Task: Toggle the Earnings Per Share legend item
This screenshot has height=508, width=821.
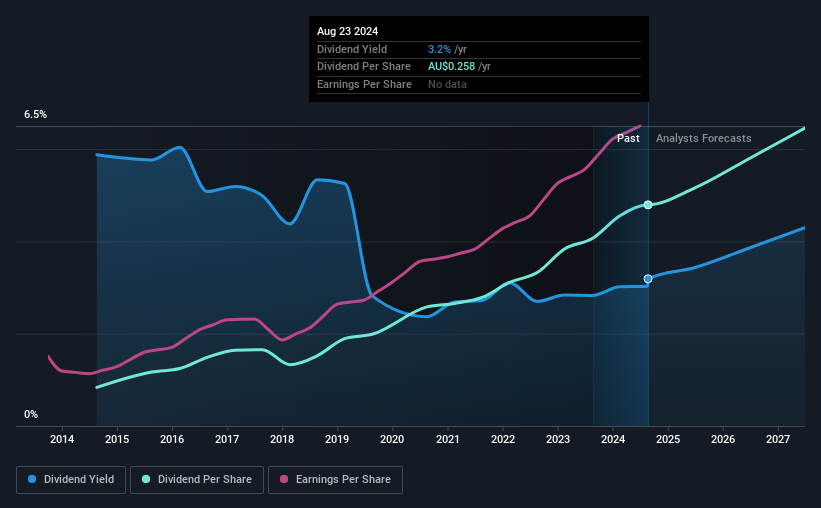Action: 335,480
